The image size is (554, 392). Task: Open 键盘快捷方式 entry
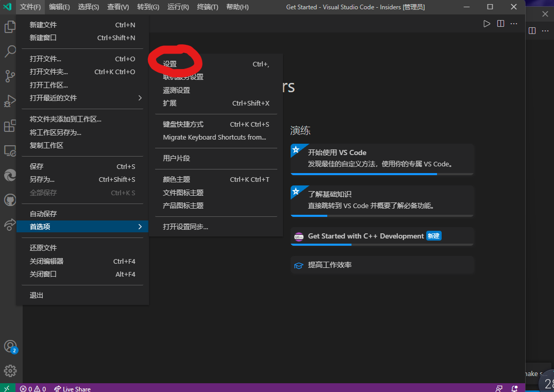point(216,124)
